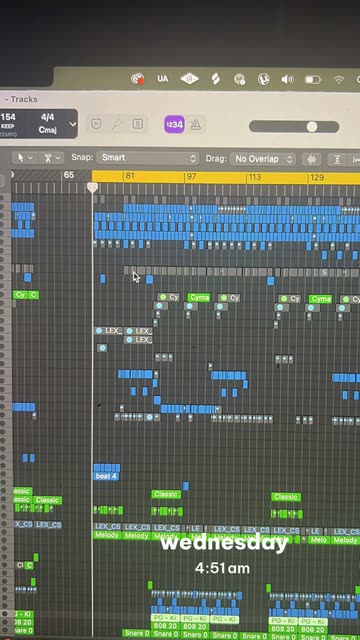The width and height of the screenshot is (360, 640).
Task: Click the playhead marker in the ruler
Action: [93, 187]
